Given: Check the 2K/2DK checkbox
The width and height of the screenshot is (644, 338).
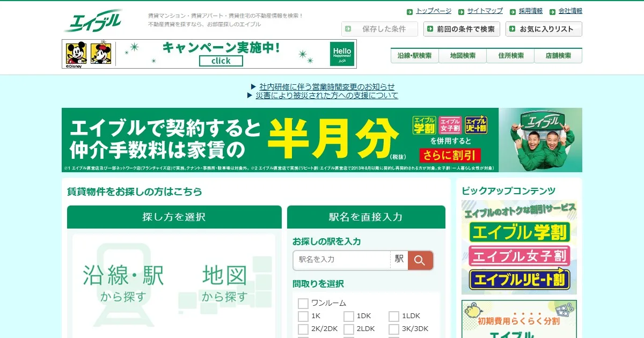Looking at the screenshot, I should click(x=303, y=329).
